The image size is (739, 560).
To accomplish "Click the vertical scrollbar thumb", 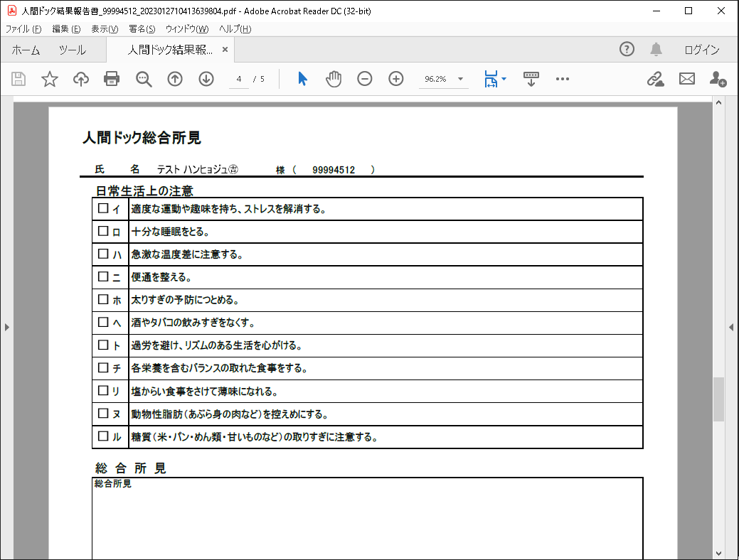I will (718, 399).
